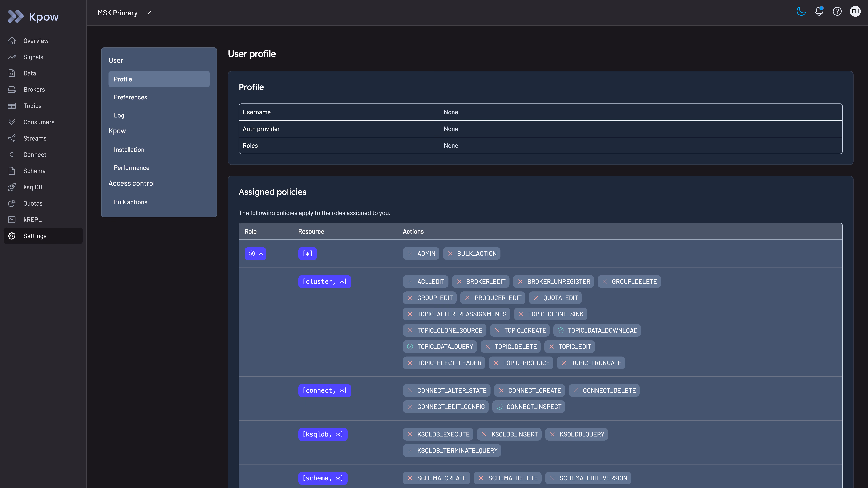Open Overview via its home icon

pyautogui.click(x=12, y=41)
